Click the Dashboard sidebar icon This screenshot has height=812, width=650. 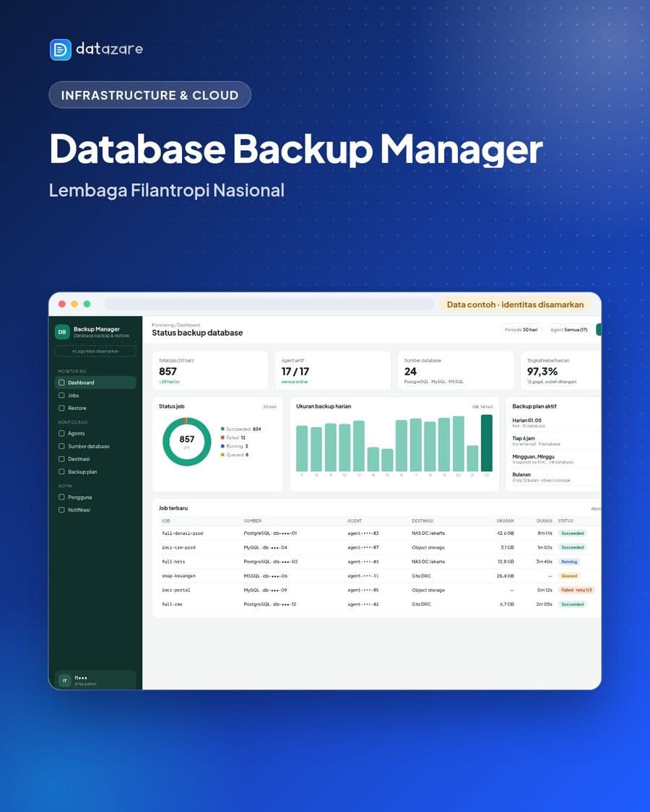tap(61, 382)
